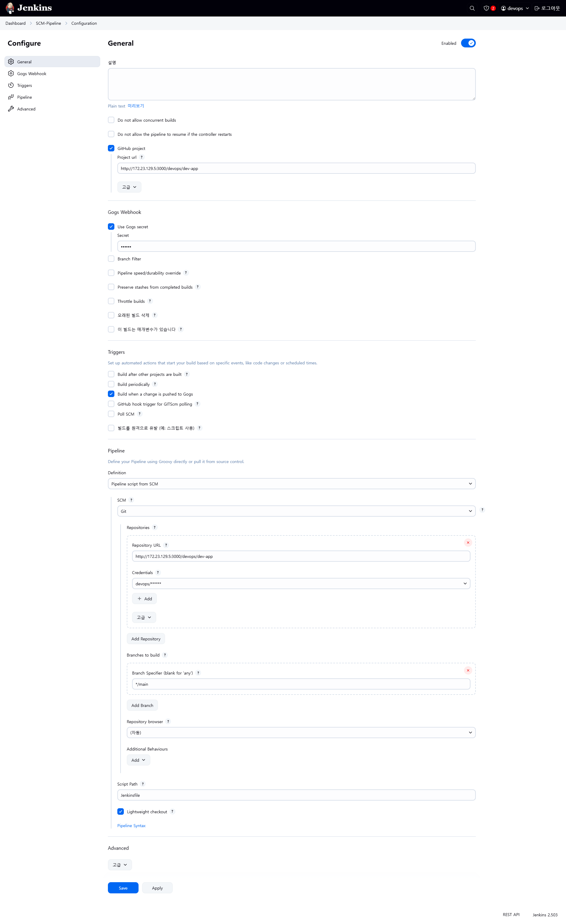Click into the Branch Specifier field
Viewport: 566px width, 924px height.
[x=301, y=684]
